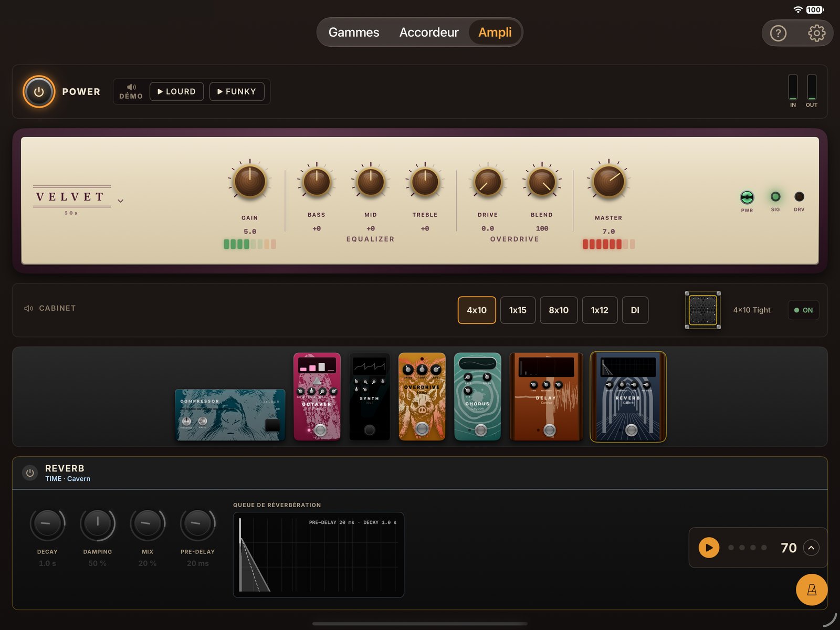Switch to the Ampli tab
Screen dimensions: 840x630
coord(495,33)
